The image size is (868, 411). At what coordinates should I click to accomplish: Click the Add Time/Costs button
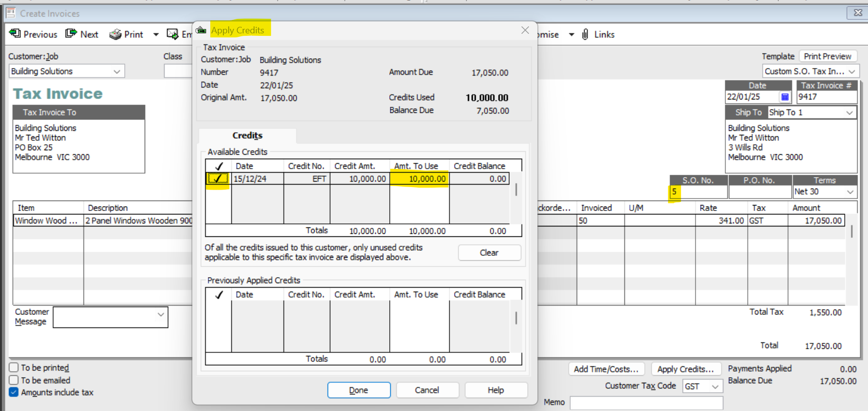[607, 369]
